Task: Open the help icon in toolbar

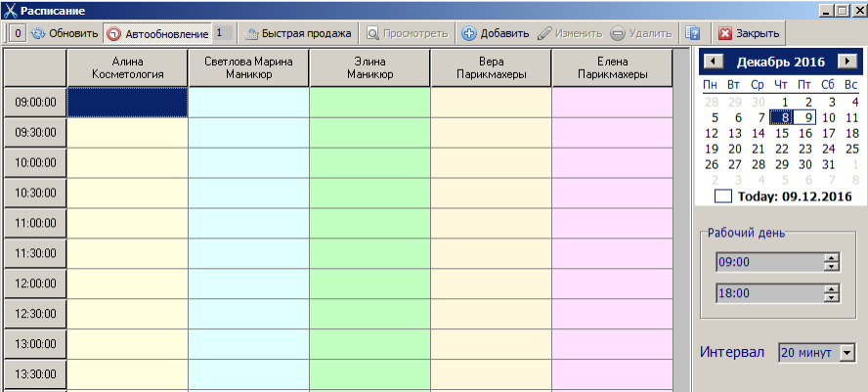Action: tap(693, 33)
